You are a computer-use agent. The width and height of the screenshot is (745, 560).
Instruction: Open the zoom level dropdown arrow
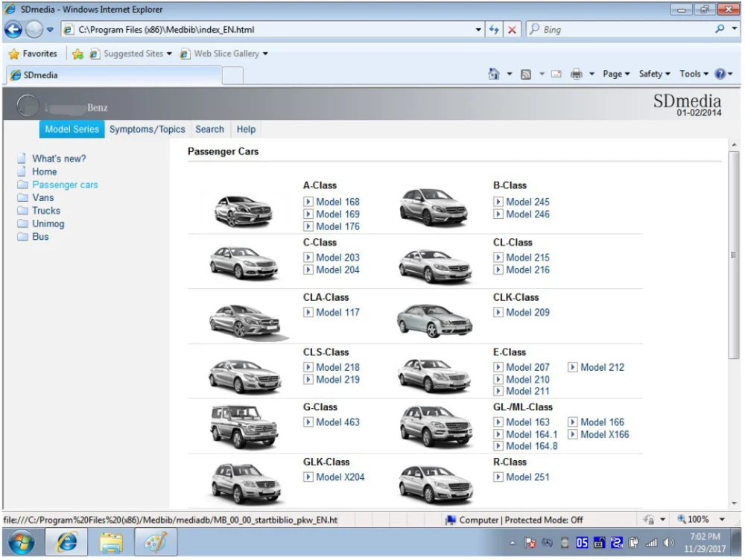(722, 519)
